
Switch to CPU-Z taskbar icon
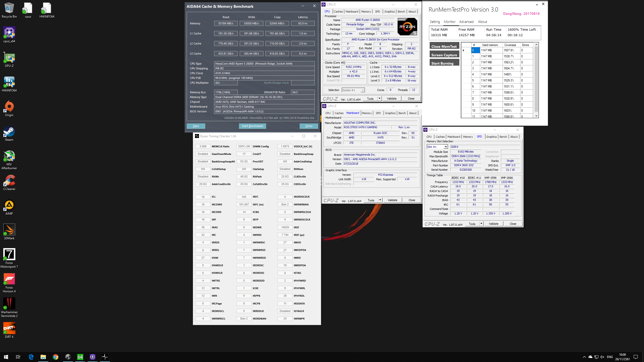click(x=93, y=357)
